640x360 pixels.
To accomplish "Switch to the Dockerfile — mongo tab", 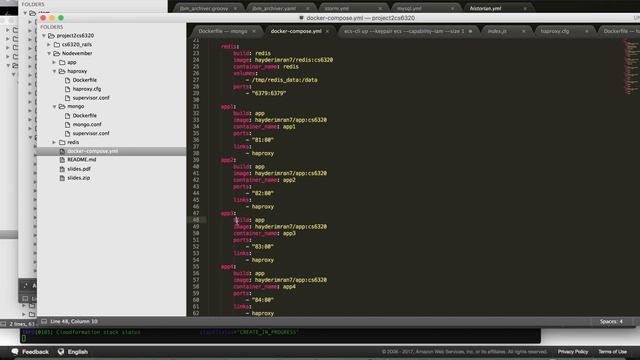I will tap(223, 31).
